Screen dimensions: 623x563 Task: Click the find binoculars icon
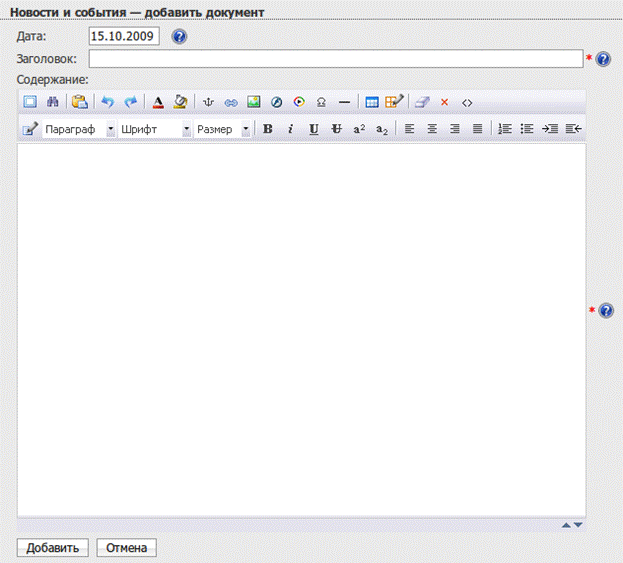52,102
